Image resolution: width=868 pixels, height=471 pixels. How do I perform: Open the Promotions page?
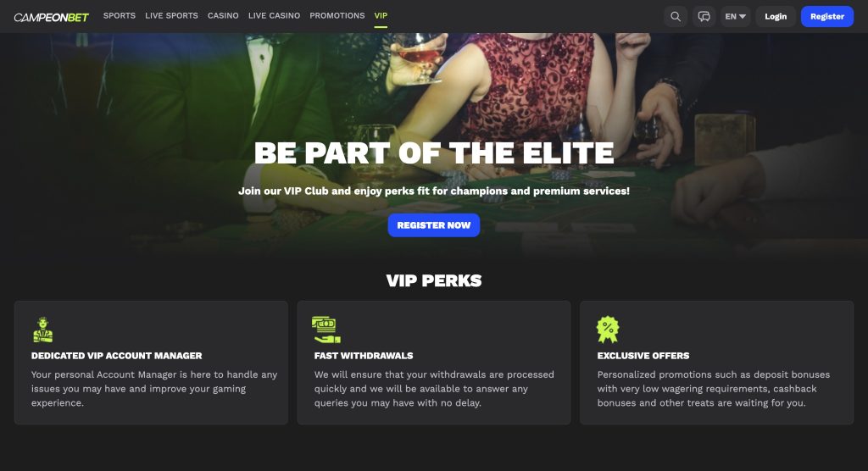click(x=337, y=15)
